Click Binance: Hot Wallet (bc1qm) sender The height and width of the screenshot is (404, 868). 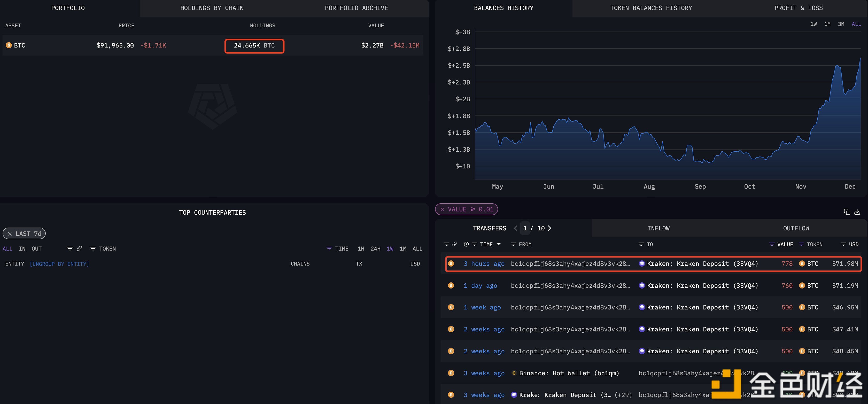[569, 373]
